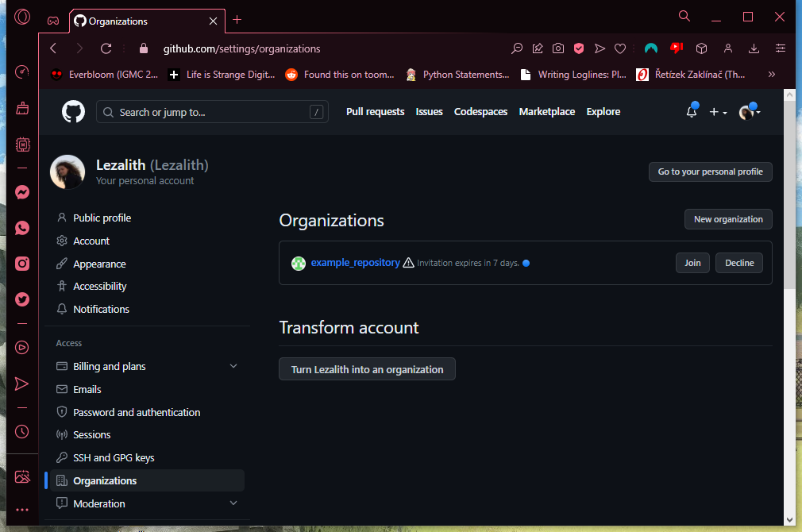This screenshot has height=532, width=802.
Task: Click Turn Lezalith into an organization
Action: click(x=367, y=369)
